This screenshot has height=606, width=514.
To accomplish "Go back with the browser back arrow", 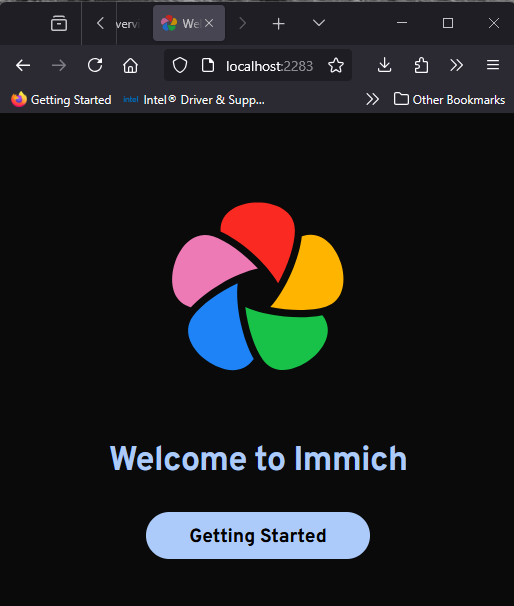I will [23, 65].
